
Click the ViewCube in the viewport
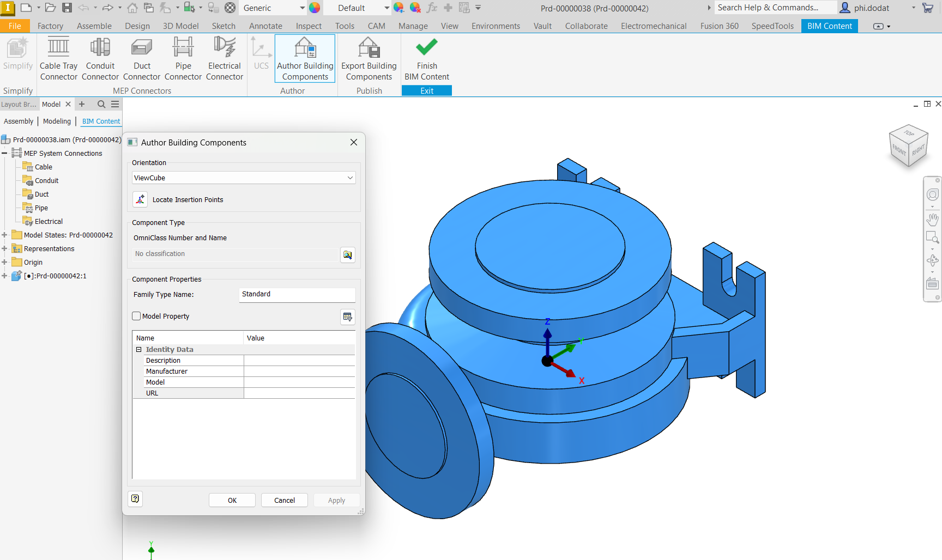(x=908, y=145)
